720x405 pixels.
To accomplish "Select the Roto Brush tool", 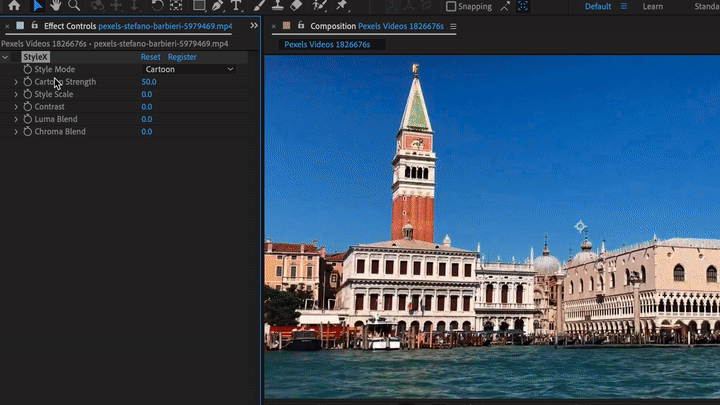I will [319, 6].
